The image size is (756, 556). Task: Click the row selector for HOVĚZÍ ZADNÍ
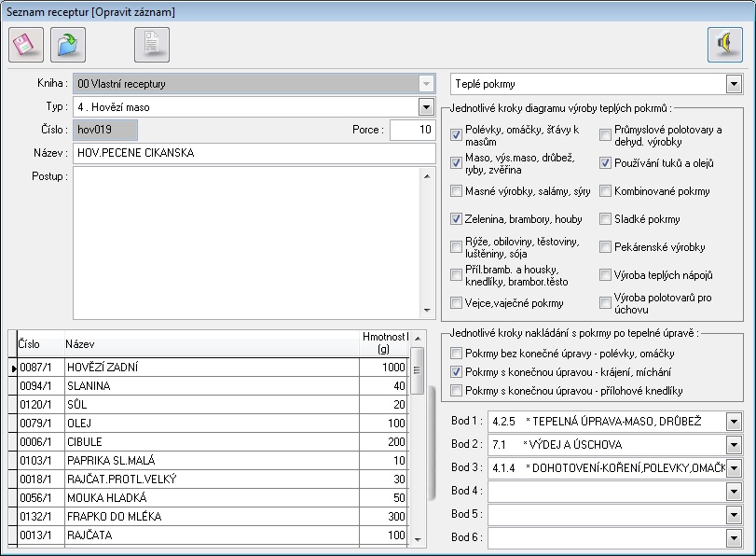pos(13,368)
